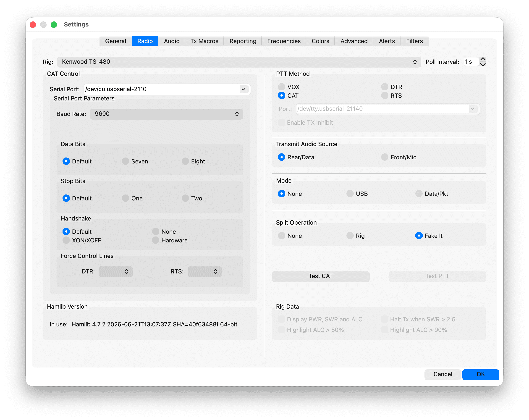Viewport: 529px width, 420px height.
Task: Open the Audio tab
Action: [x=172, y=41]
